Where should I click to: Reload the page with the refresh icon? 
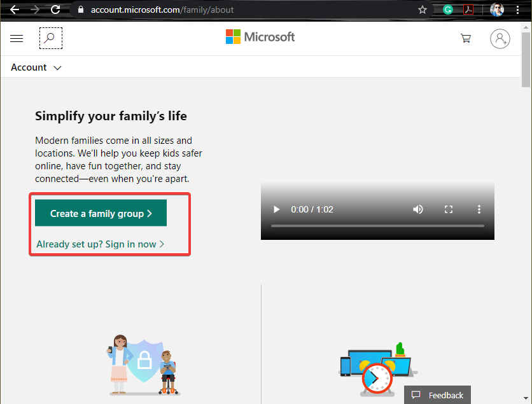(x=55, y=10)
